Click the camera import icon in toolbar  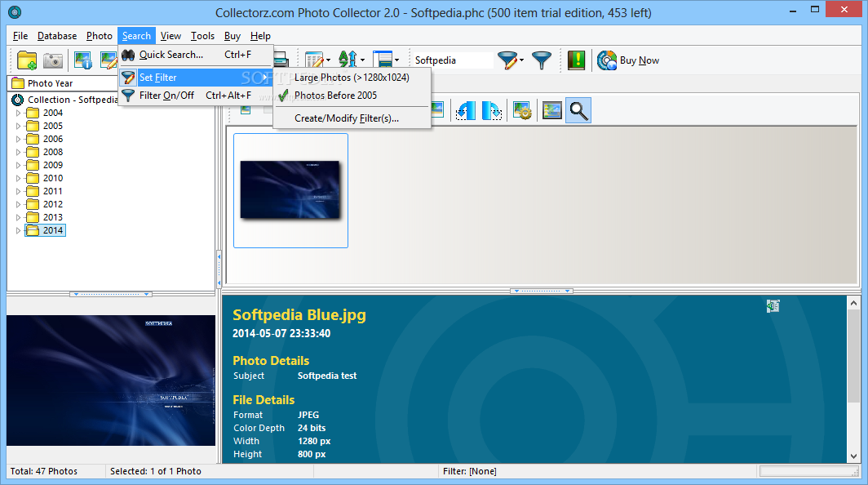(x=53, y=60)
